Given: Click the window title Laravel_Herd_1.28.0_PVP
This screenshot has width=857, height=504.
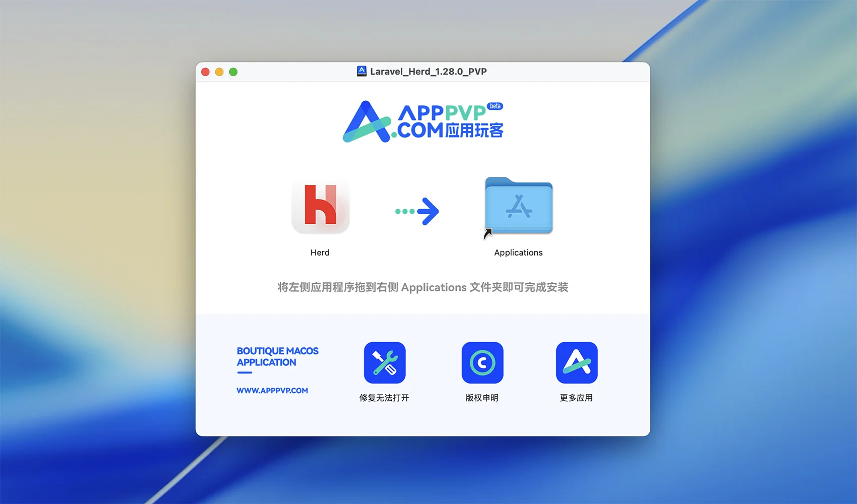Looking at the screenshot, I should (428, 72).
